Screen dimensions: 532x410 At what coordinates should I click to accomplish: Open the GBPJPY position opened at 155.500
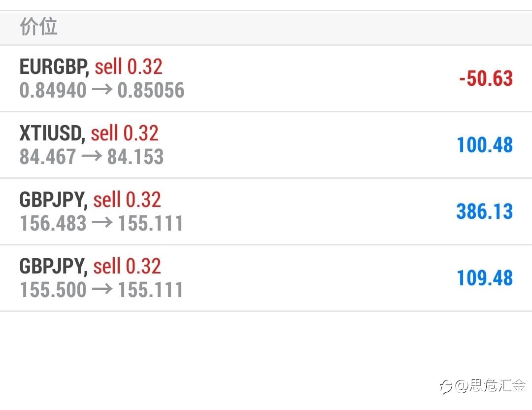click(x=266, y=278)
